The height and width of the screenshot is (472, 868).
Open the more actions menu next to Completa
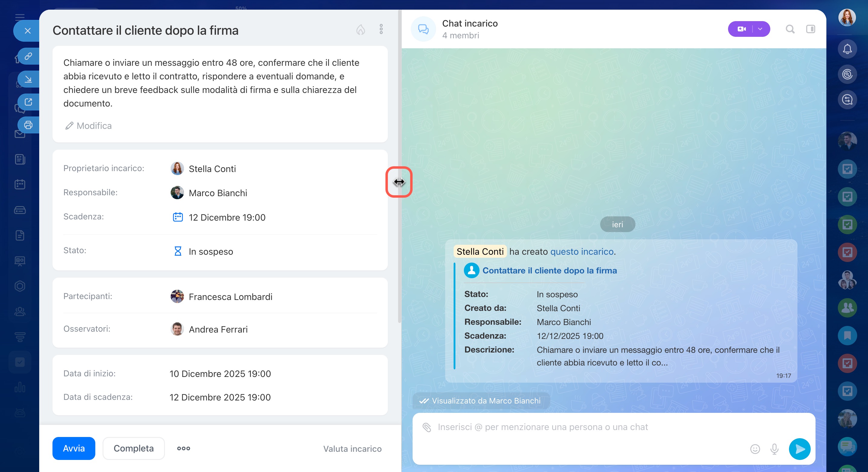coord(184,448)
